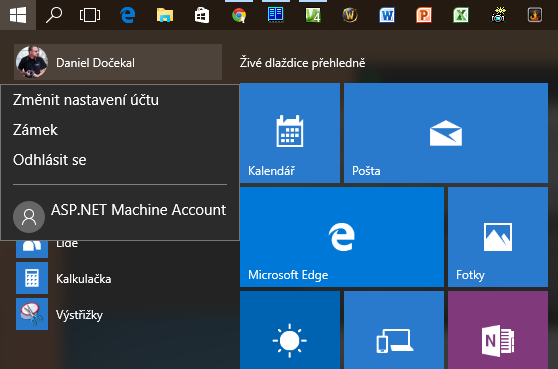Click the Lidé people app icon
Screen dimensions: 558x369
[x=32, y=249]
